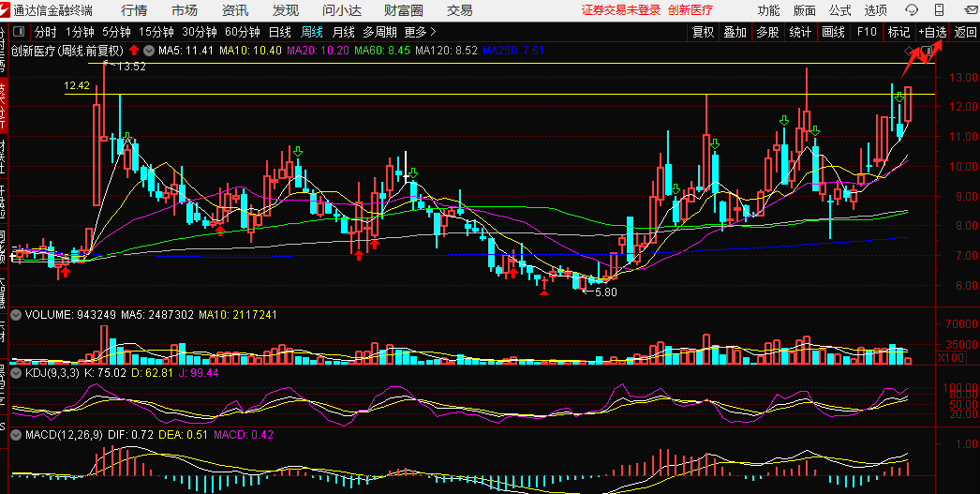Add stock with +自选 button

click(x=932, y=33)
